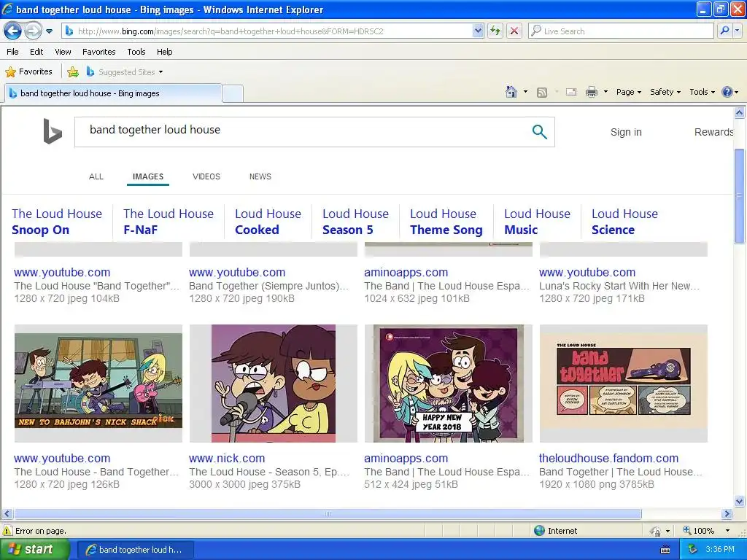Image resolution: width=747 pixels, height=560 pixels.
Task: Click the Add to Favorites Bar icon
Action: (x=73, y=72)
